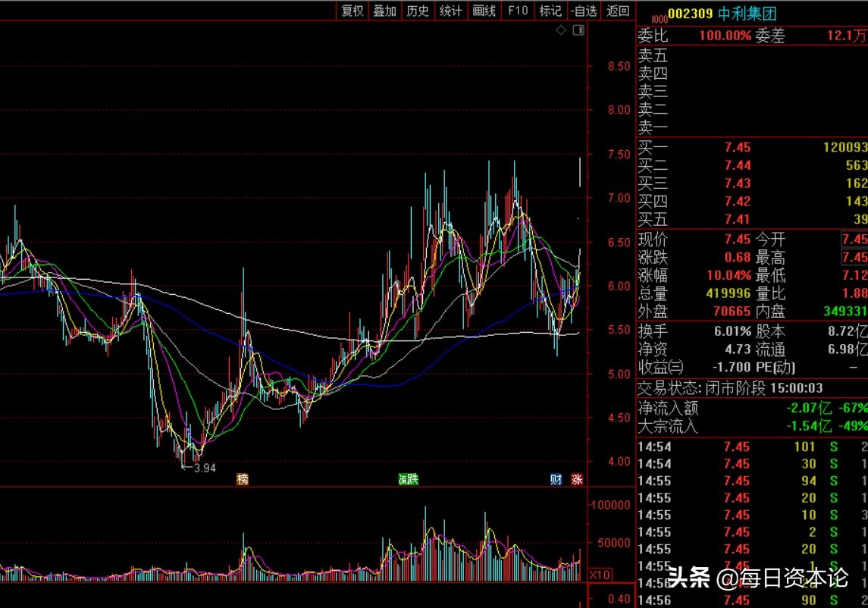This screenshot has height=608, width=868.
Task: Click the green 涨跌 event marker
Action: pyautogui.click(x=409, y=479)
